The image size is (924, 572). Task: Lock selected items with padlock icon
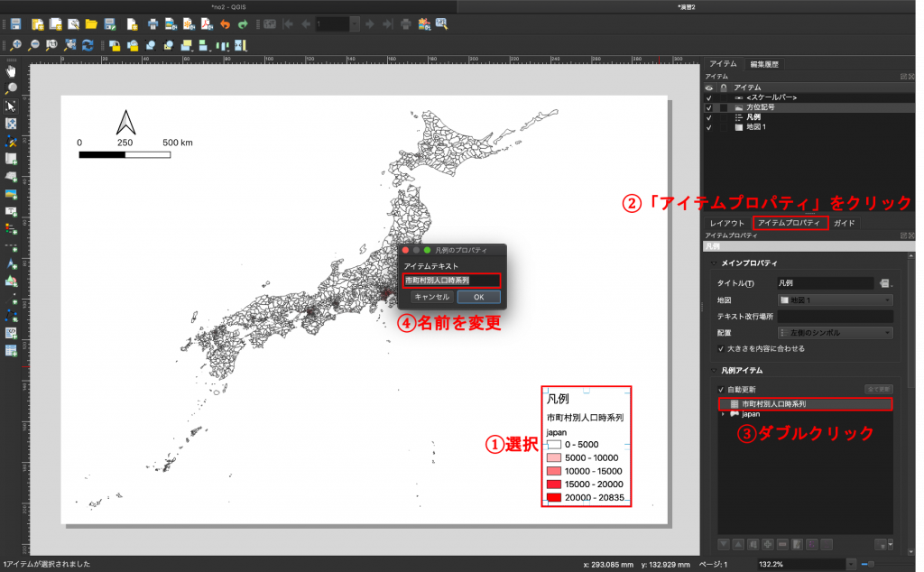coord(115,45)
